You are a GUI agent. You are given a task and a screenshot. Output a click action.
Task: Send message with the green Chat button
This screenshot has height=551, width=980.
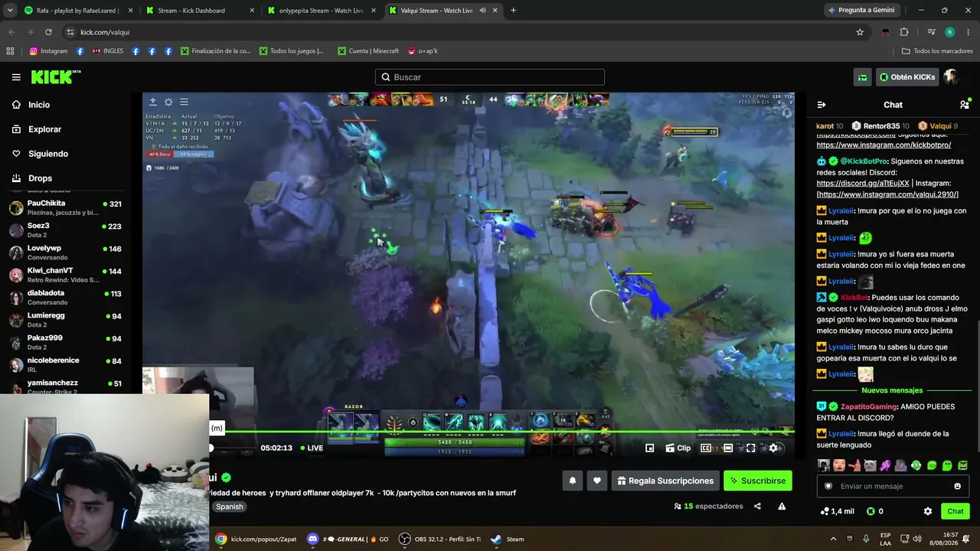coord(955,511)
